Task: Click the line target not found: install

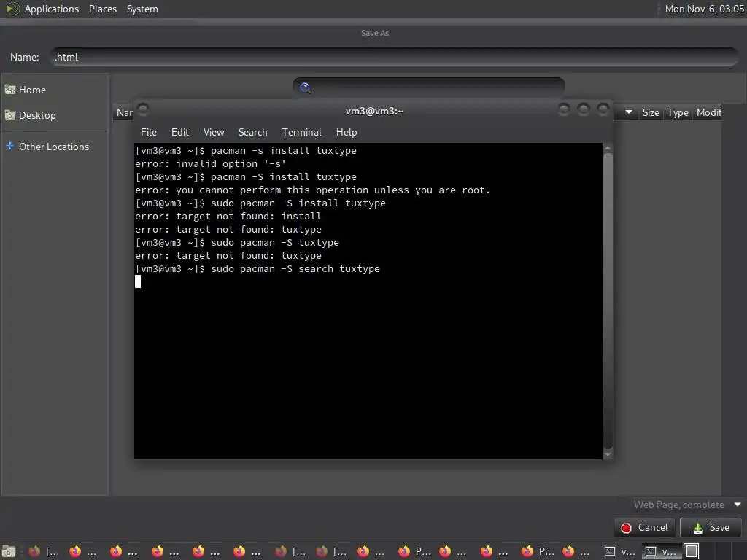Action: click(x=228, y=216)
